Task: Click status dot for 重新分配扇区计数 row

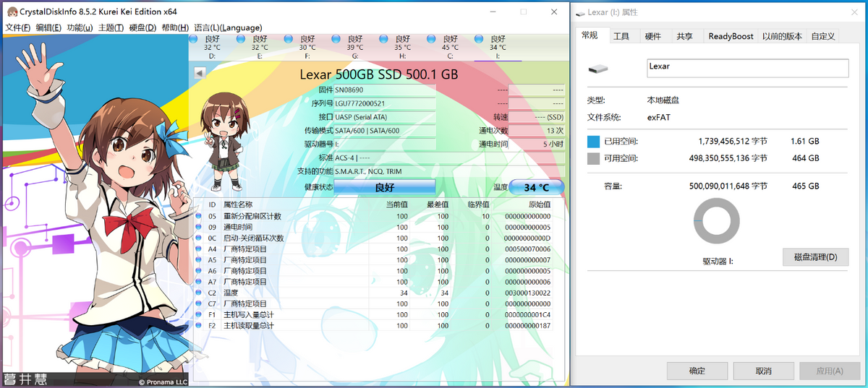Action: (x=200, y=216)
